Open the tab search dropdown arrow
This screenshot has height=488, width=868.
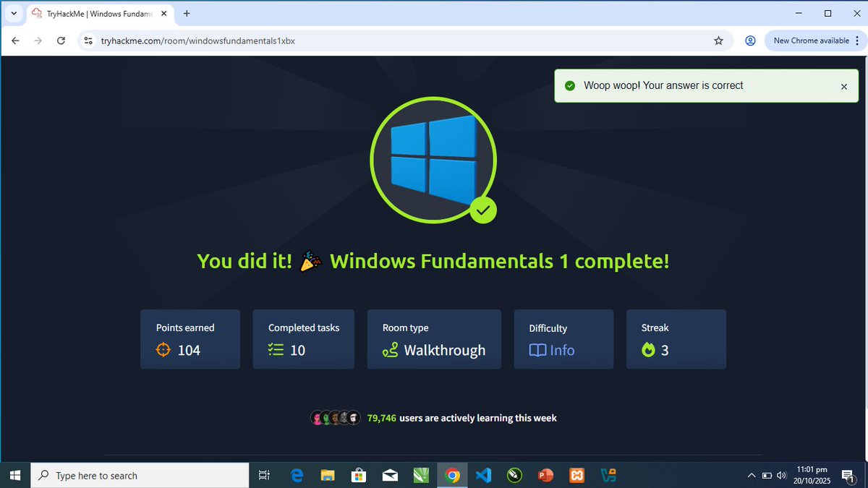pyautogui.click(x=13, y=13)
